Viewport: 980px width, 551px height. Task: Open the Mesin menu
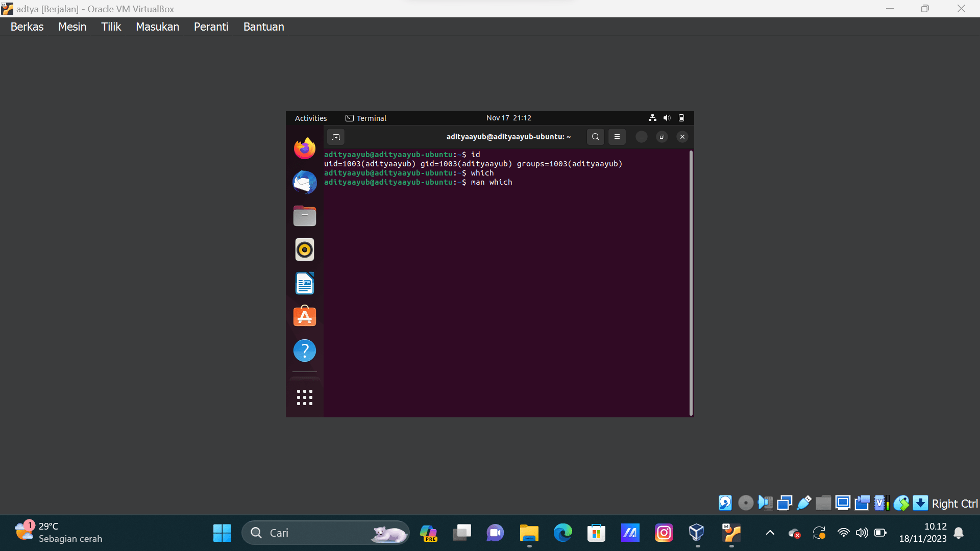coord(72,27)
